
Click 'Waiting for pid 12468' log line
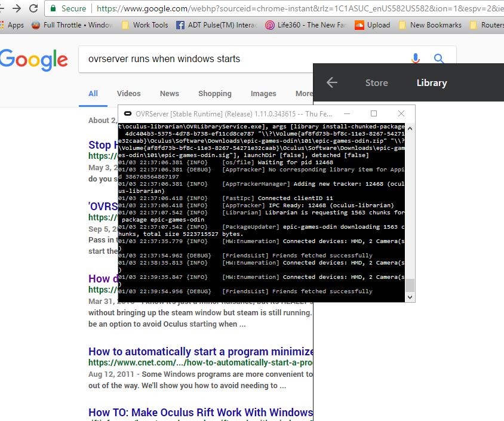pyautogui.click(x=226, y=162)
